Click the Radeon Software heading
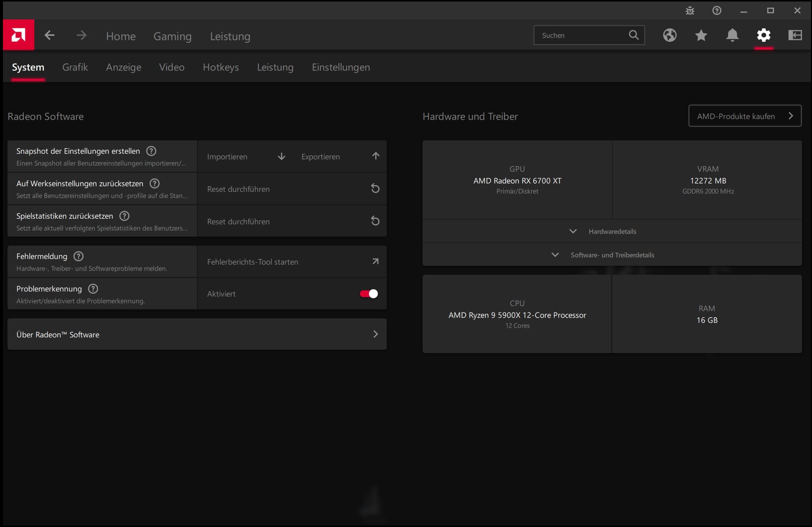The height and width of the screenshot is (527, 812). click(46, 116)
